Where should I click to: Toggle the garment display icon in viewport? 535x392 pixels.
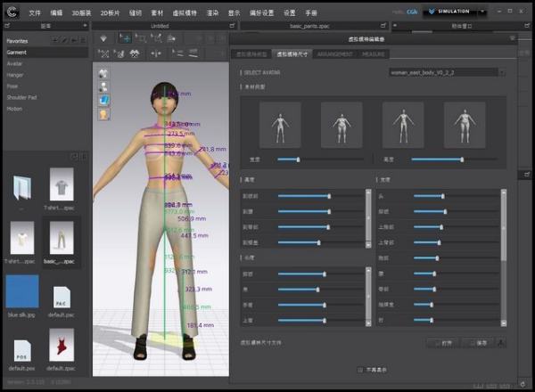[103, 74]
